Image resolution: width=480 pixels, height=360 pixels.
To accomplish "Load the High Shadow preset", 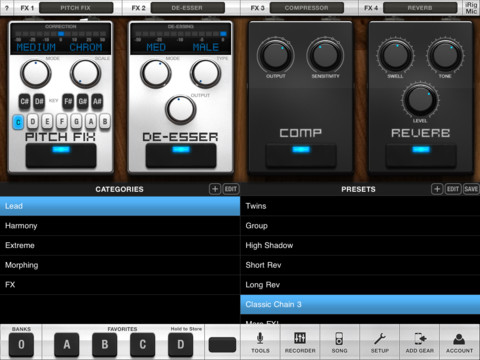I will 360,245.
